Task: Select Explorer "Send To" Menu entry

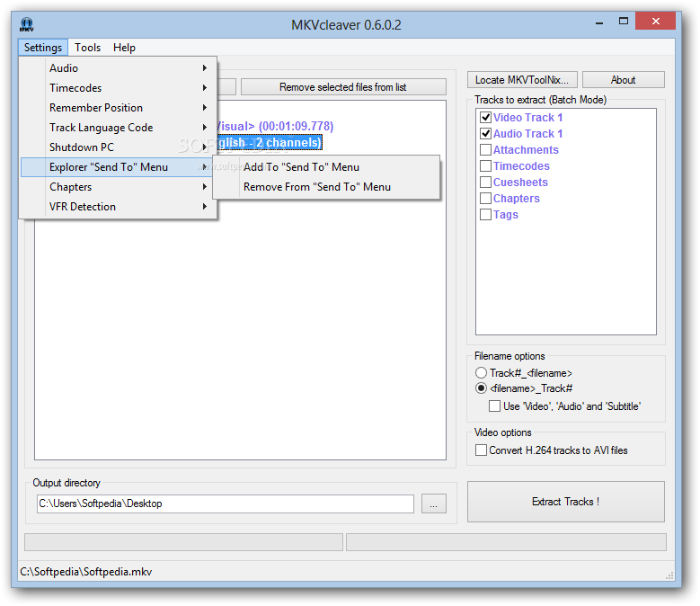Action: click(x=117, y=167)
